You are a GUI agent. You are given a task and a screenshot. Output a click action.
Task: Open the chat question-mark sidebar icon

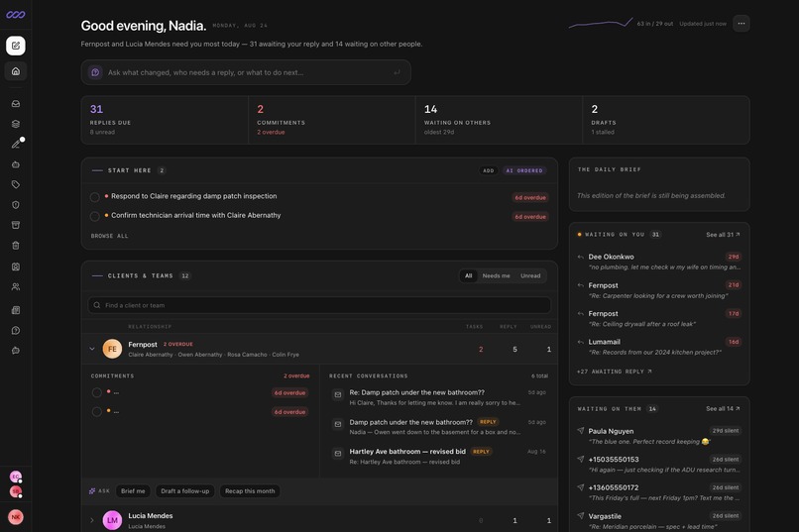tap(16, 331)
